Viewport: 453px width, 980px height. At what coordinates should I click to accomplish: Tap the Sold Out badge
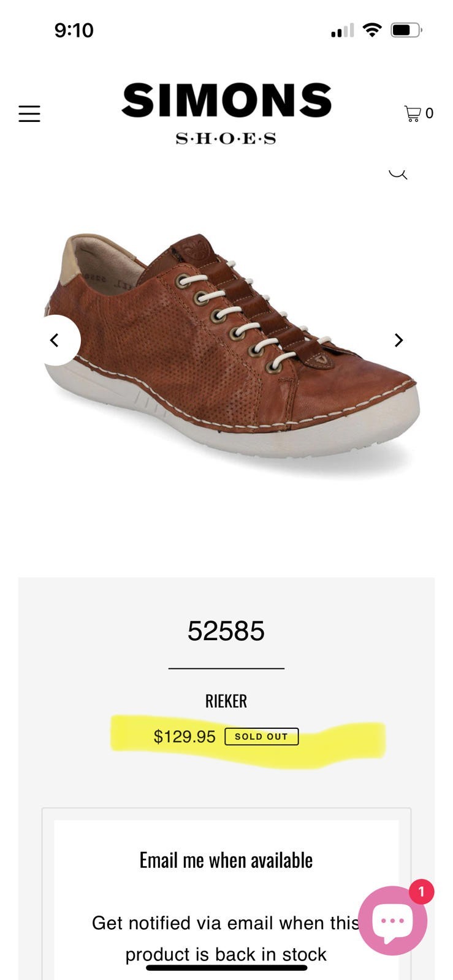262,736
